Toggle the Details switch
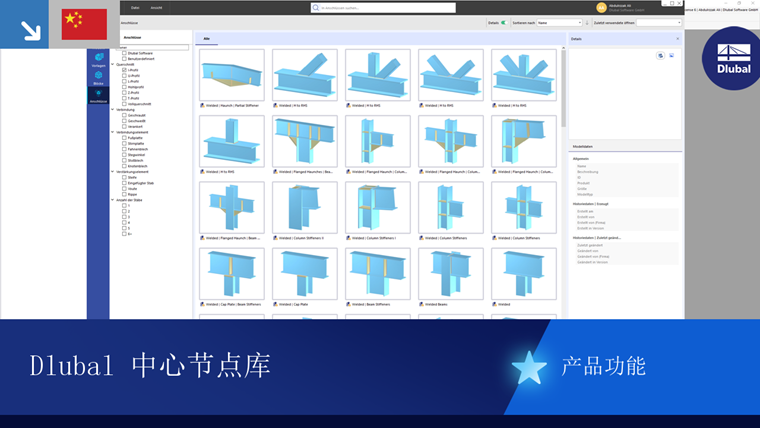The height and width of the screenshot is (428, 760). [x=505, y=23]
